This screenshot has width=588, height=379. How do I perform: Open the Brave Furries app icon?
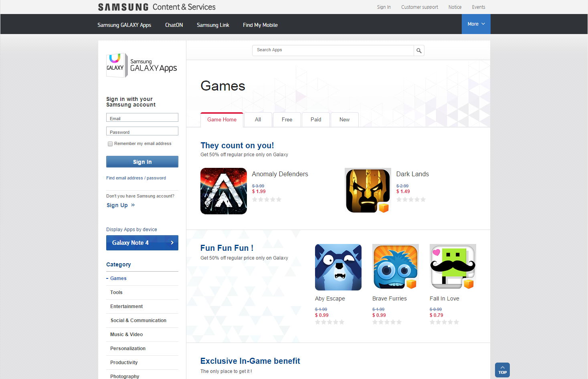396,267
